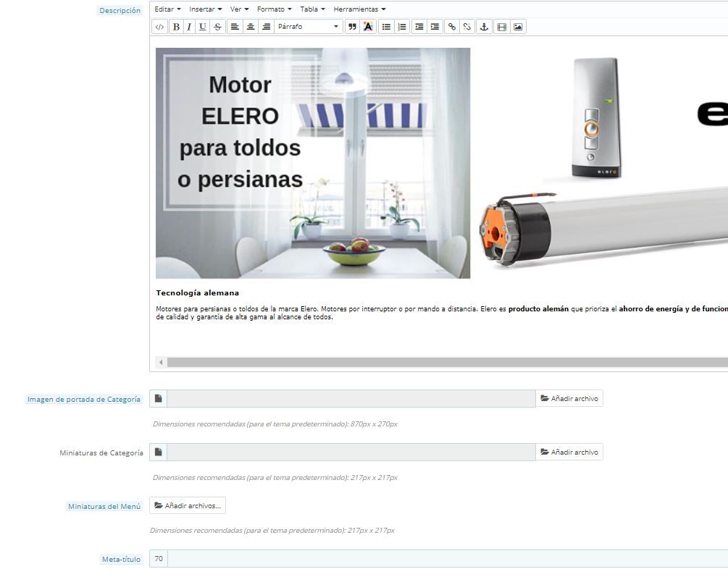Toggle strikethrough formatting
The height and width of the screenshot is (577, 728).
click(x=217, y=27)
